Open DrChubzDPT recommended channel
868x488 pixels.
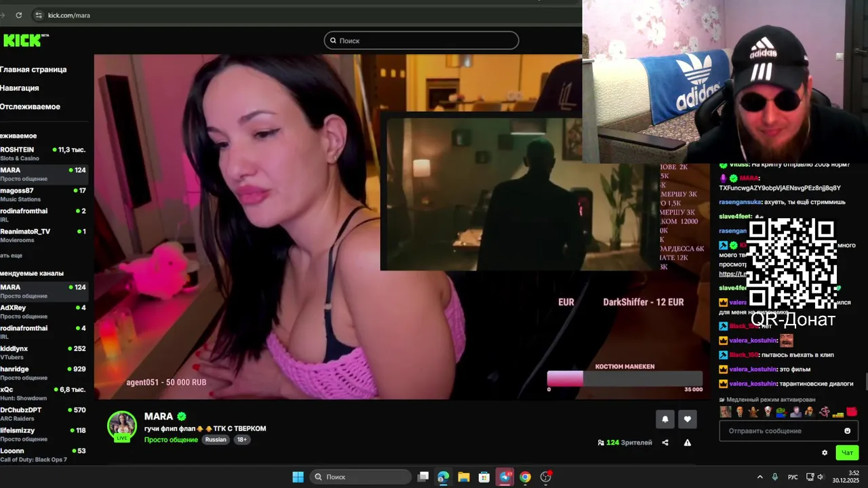coord(43,414)
